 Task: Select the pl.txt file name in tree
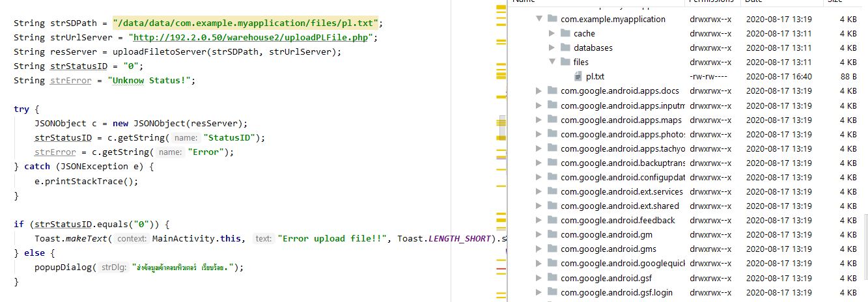click(595, 76)
